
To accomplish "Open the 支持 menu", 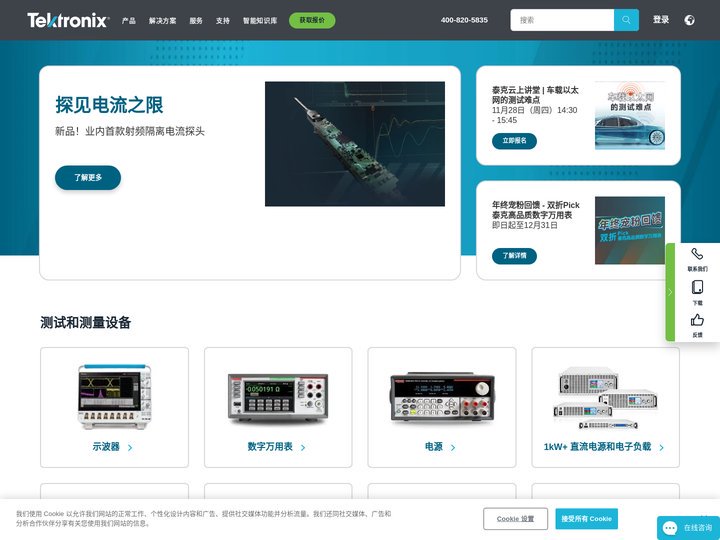I will click(223, 21).
